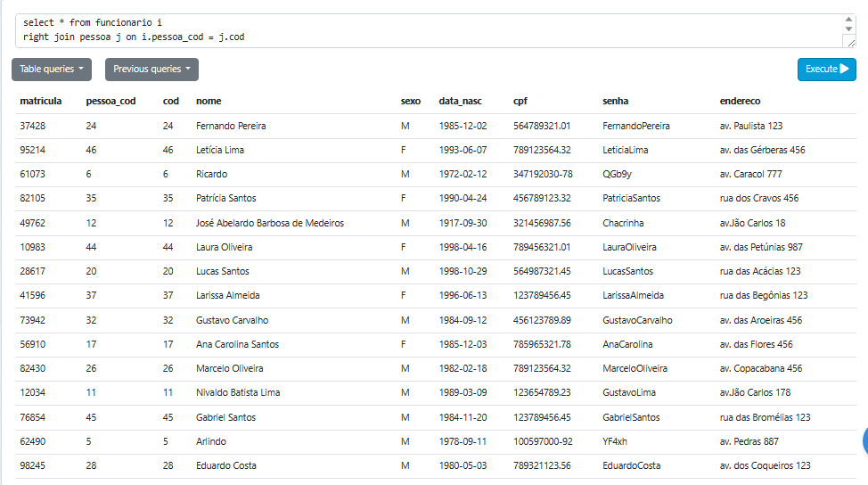Click the query box scroll up arrow

pos(848,20)
